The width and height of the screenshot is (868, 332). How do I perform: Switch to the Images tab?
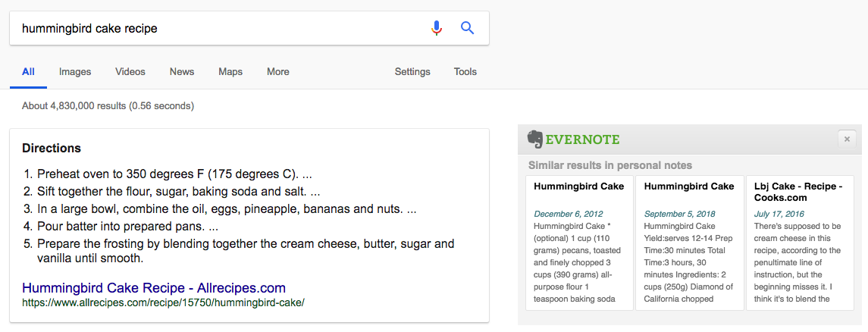[x=75, y=72]
